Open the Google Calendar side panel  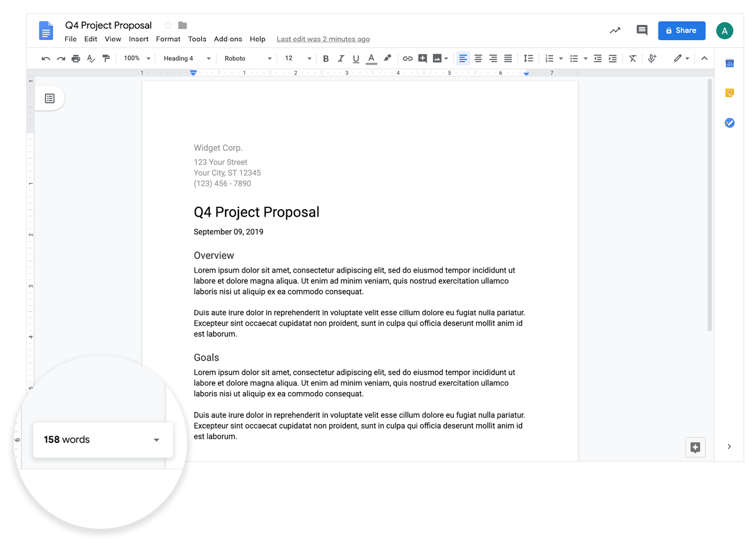(x=729, y=63)
